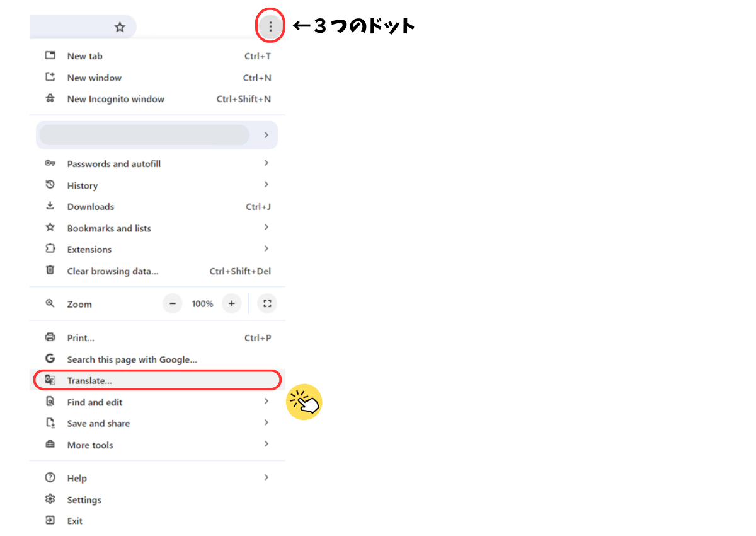The image size is (756, 536).
Task: Open the profile row chevron
Action: click(x=266, y=135)
